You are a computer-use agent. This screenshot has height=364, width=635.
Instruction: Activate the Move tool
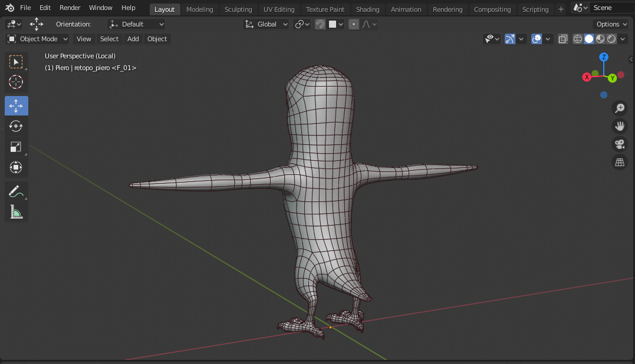[x=17, y=105]
